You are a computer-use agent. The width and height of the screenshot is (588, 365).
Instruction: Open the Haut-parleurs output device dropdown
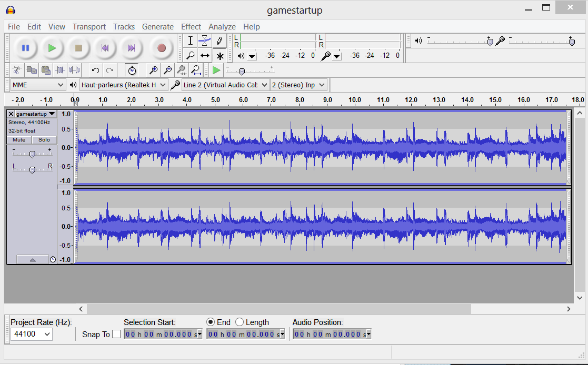[x=123, y=85]
